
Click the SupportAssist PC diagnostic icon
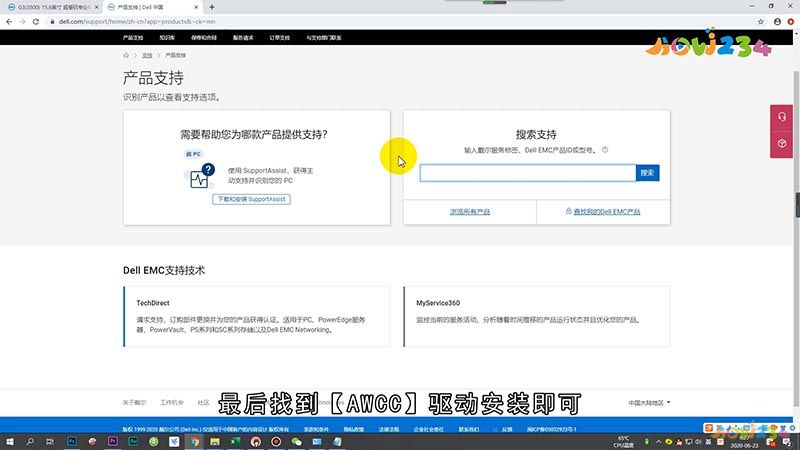199,176
